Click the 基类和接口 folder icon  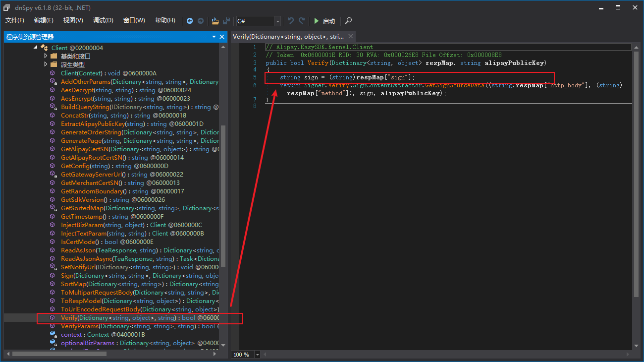tap(54, 56)
